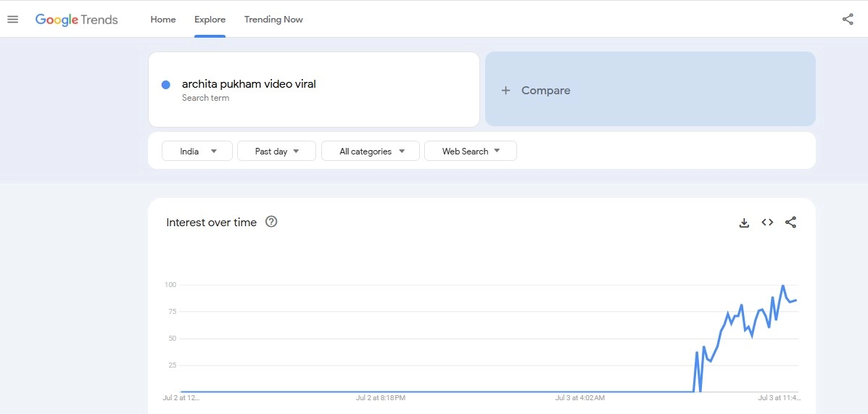
Task: Open the Past day time range dropdown
Action: 276,151
